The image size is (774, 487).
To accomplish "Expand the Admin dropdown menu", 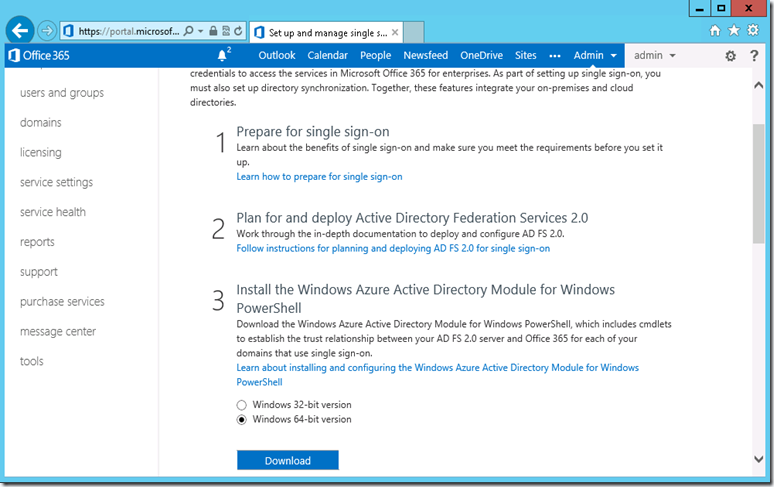I will pyautogui.click(x=595, y=55).
